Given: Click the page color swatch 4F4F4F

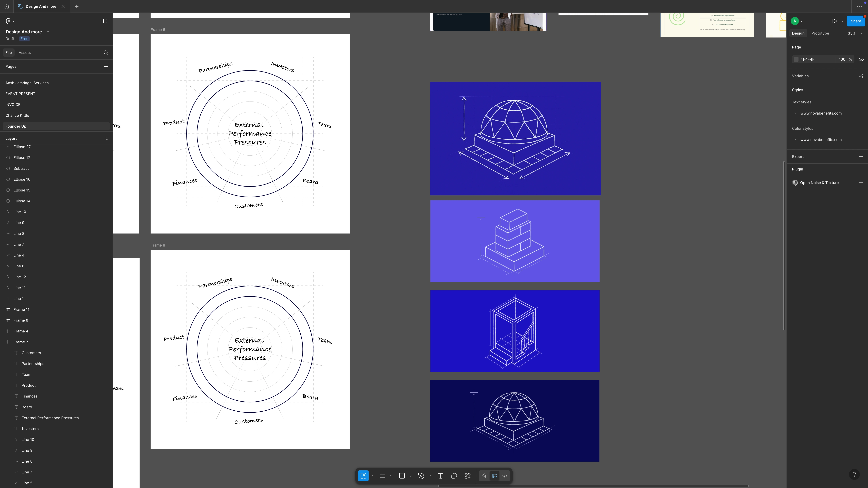Looking at the screenshot, I should 796,59.
